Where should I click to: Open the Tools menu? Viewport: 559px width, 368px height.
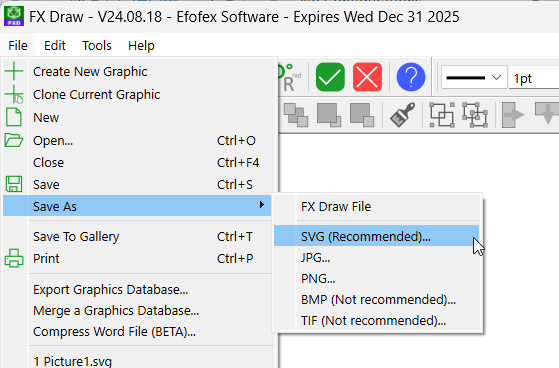97,46
